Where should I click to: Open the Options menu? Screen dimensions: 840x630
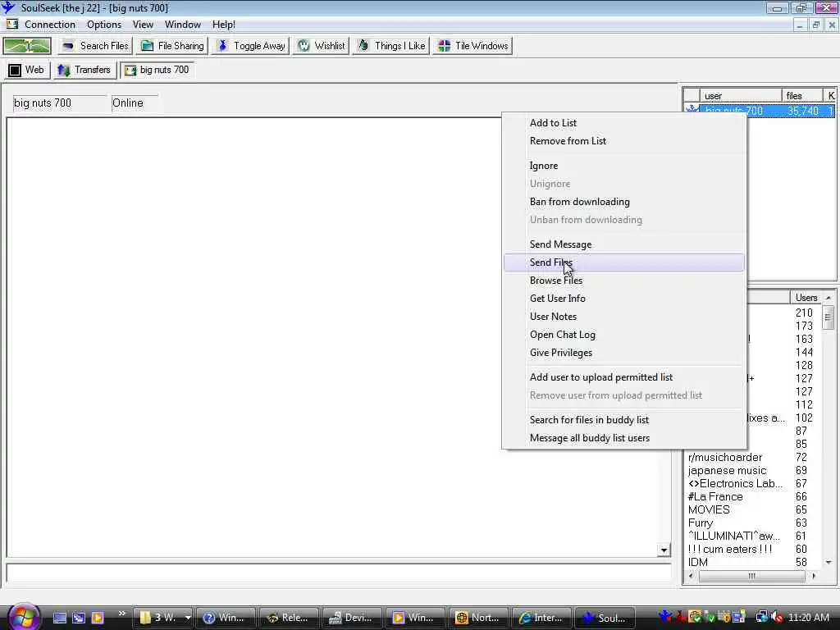click(104, 25)
